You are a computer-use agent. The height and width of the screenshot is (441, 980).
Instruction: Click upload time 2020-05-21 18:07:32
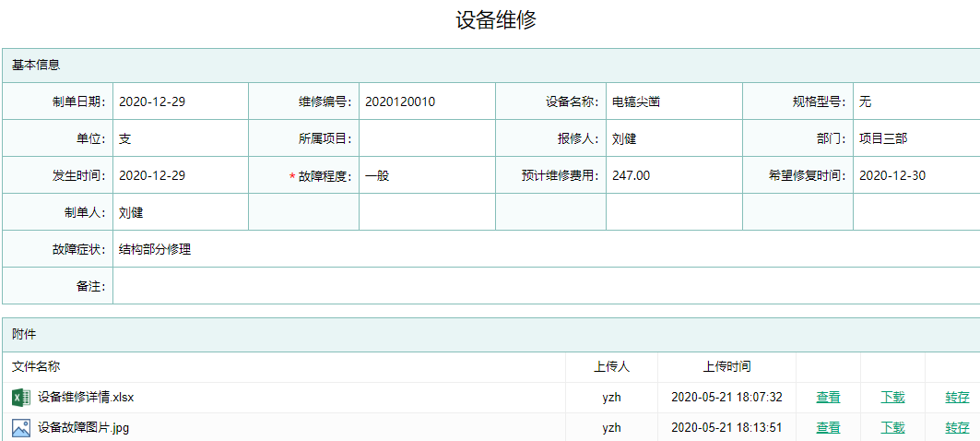(726, 398)
